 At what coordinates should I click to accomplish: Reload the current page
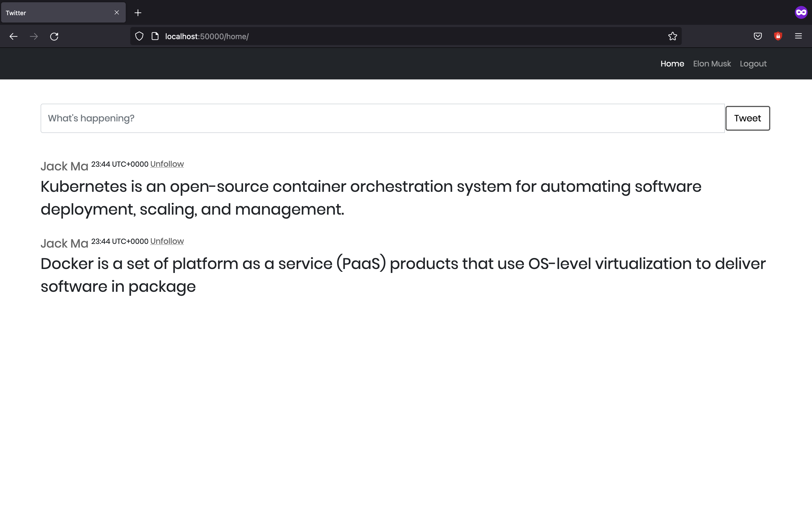tap(54, 36)
